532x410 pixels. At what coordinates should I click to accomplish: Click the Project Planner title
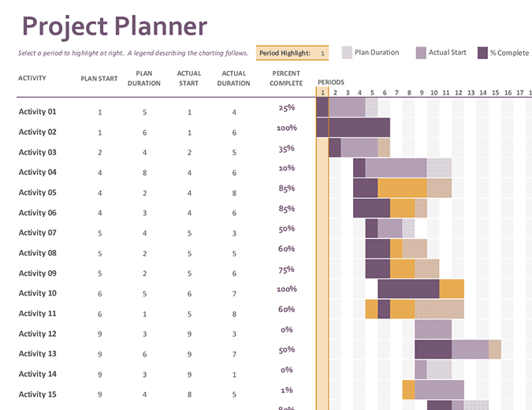[114, 27]
